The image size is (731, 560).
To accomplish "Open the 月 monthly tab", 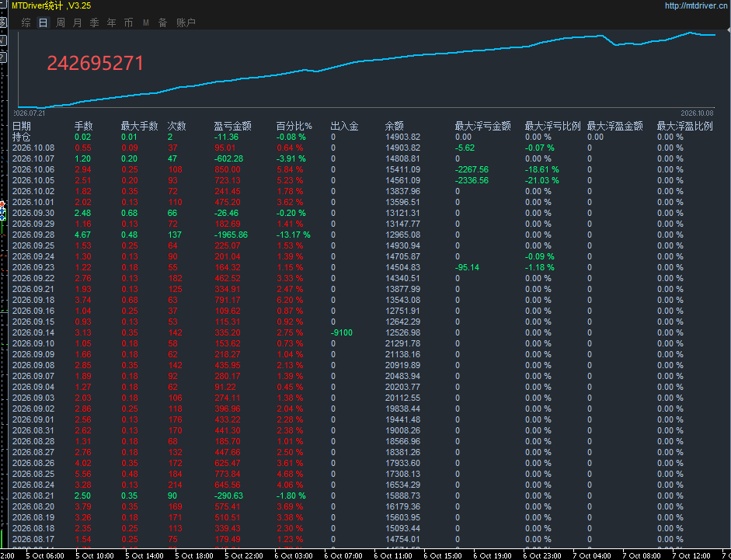I will (x=78, y=23).
